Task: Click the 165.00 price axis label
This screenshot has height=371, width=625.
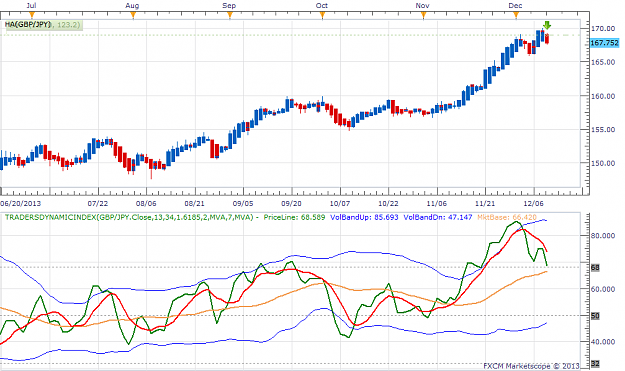Action: click(603, 62)
